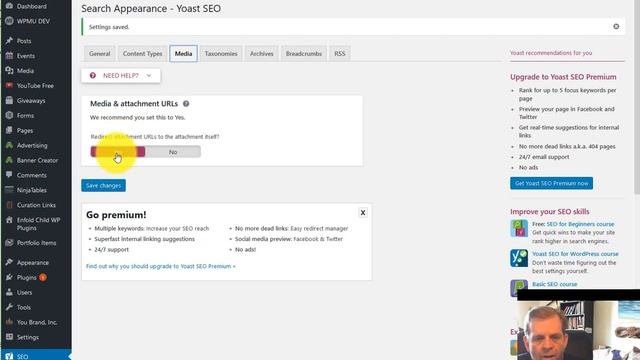Open the RSS tab

tap(340, 53)
